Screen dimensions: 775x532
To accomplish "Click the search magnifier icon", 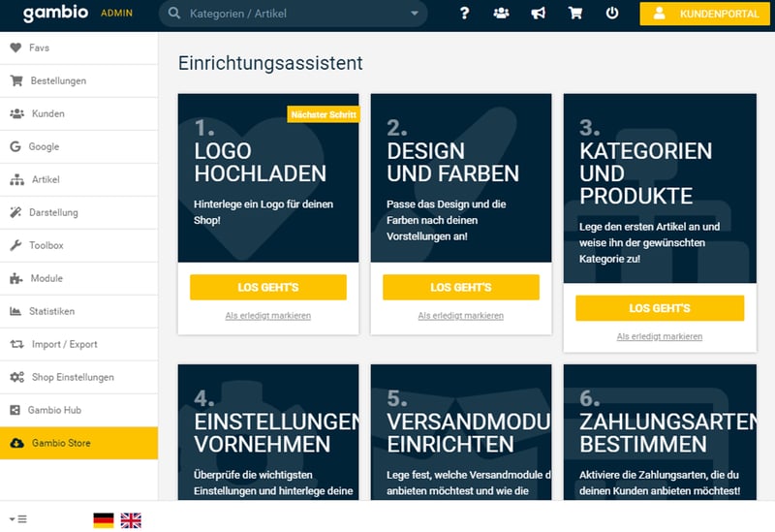I will (174, 13).
